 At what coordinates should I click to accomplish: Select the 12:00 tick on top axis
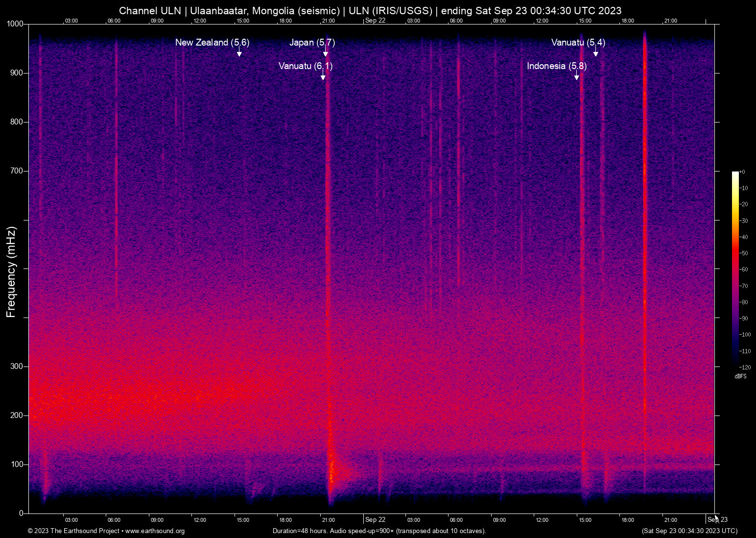pos(200,21)
